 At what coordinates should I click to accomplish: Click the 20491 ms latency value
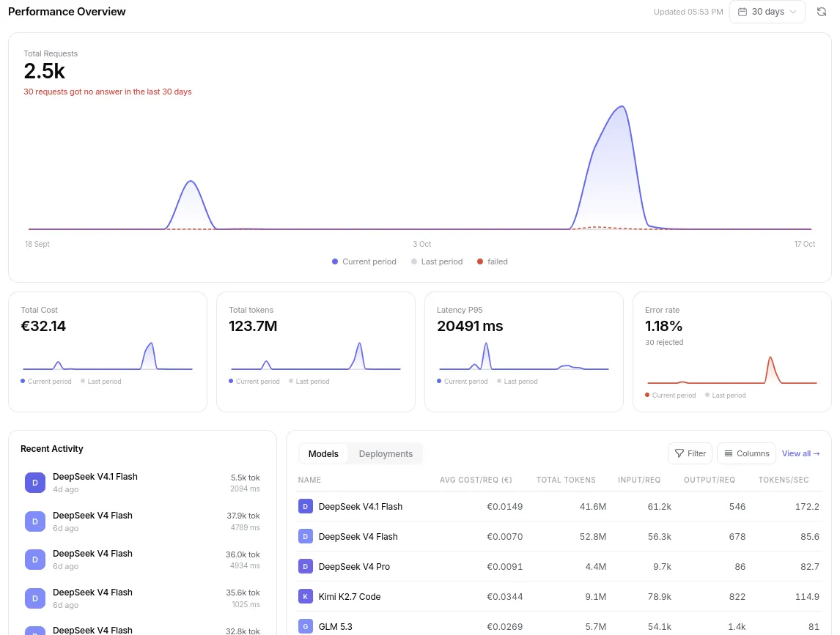click(x=470, y=326)
